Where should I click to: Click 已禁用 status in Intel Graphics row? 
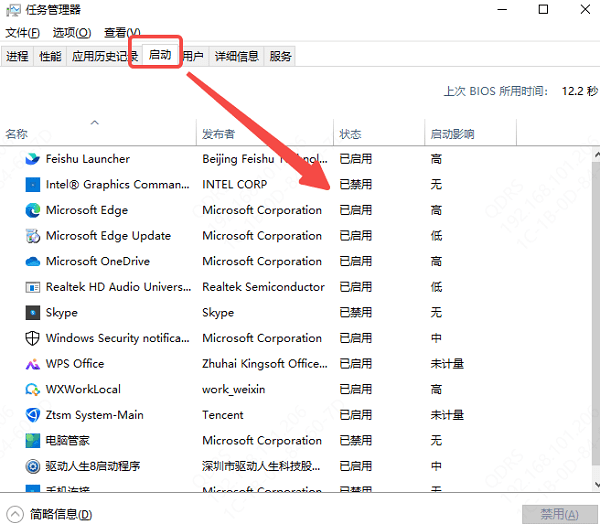pos(355,184)
